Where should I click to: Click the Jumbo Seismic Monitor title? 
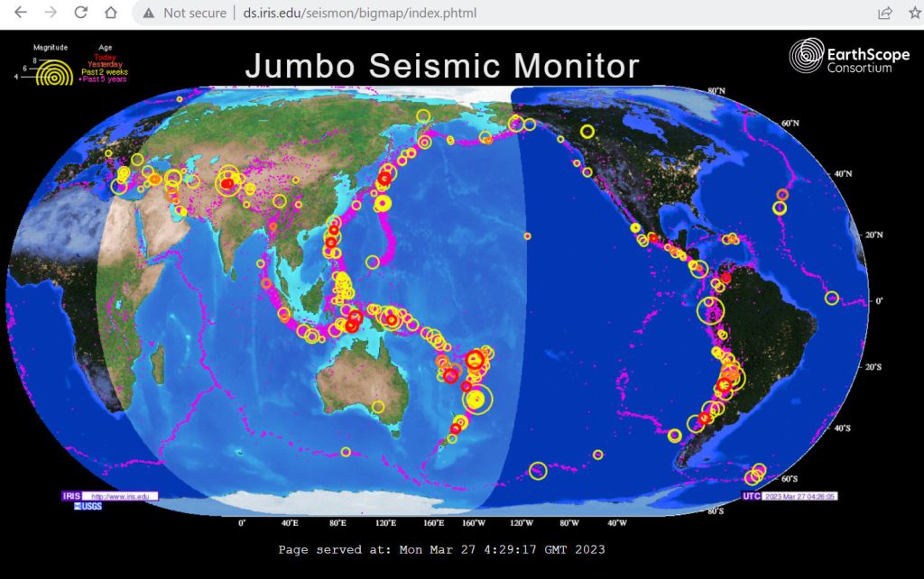click(442, 66)
